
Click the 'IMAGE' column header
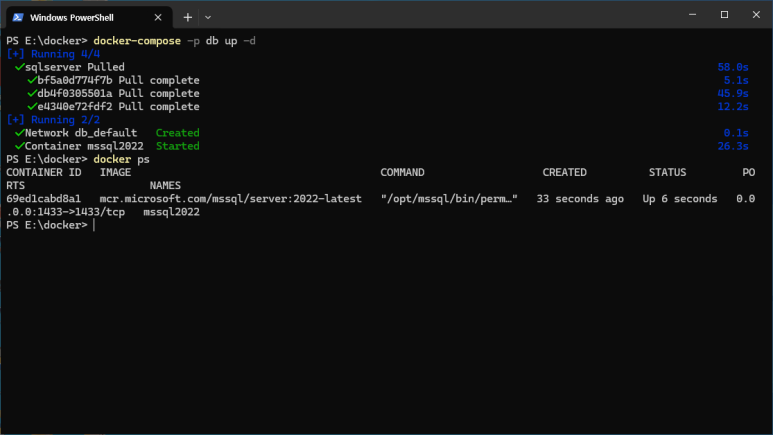115,172
